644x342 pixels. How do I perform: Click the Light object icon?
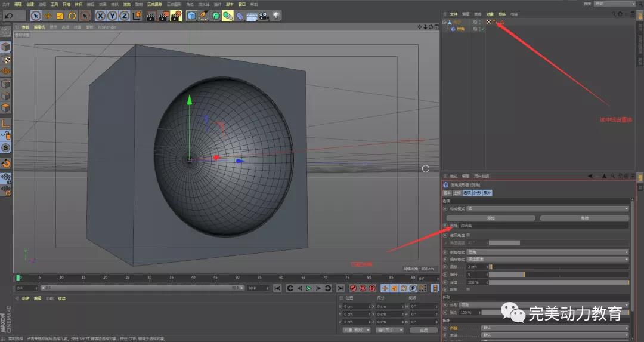[277, 16]
